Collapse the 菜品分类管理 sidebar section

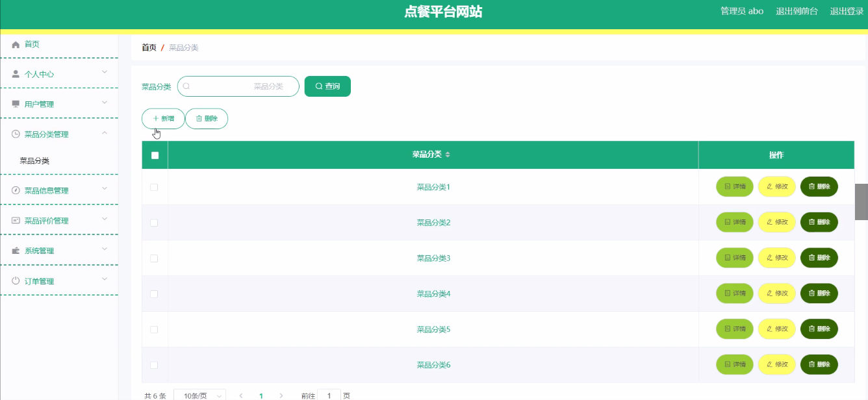[x=105, y=133]
